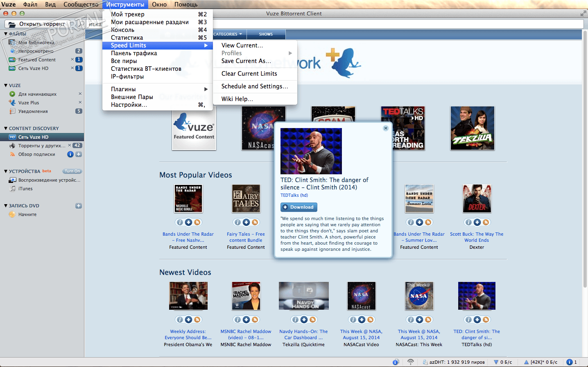This screenshot has width=588, height=367.
Task: Select Консоль menu entry
Action: 158,30
